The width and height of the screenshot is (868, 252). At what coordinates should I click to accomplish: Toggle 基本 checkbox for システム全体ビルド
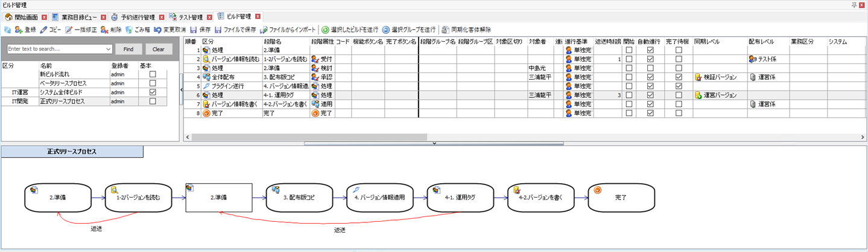(x=153, y=92)
